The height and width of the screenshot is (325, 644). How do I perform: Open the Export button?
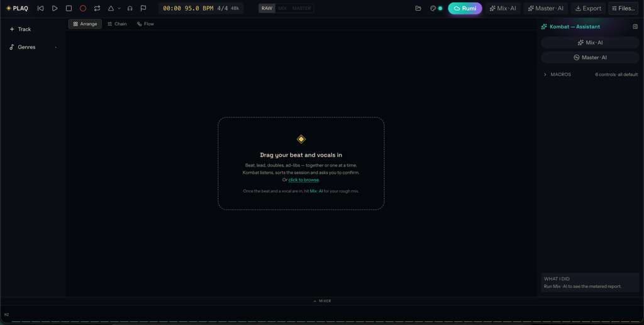point(588,8)
